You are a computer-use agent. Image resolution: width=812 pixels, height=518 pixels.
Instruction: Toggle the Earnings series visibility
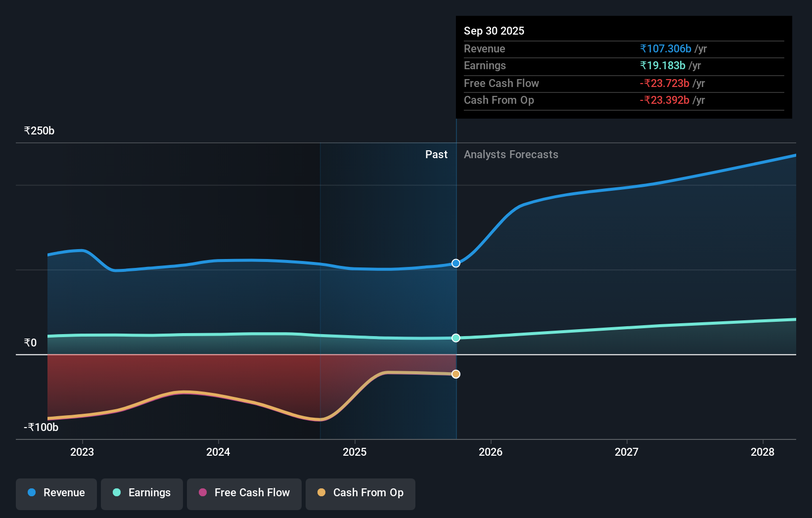click(142, 493)
